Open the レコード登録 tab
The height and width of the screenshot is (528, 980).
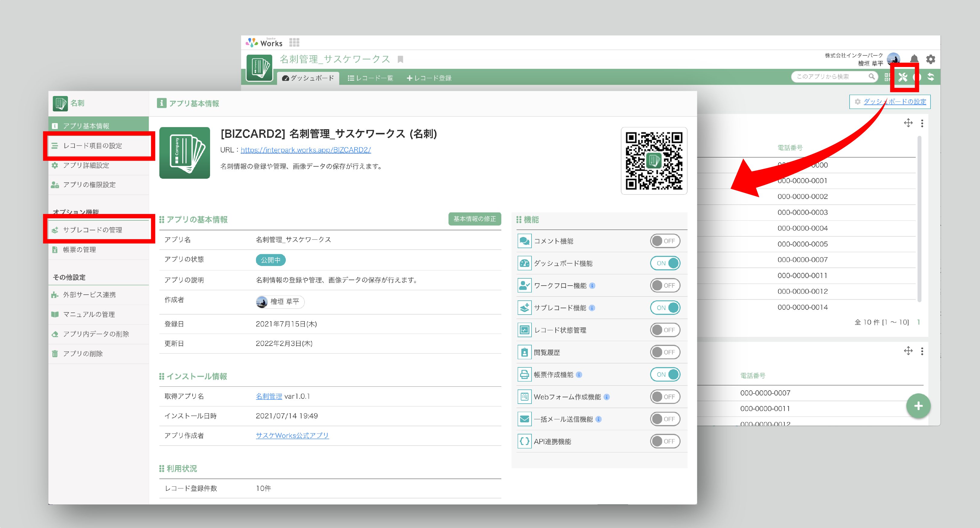click(429, 78)
